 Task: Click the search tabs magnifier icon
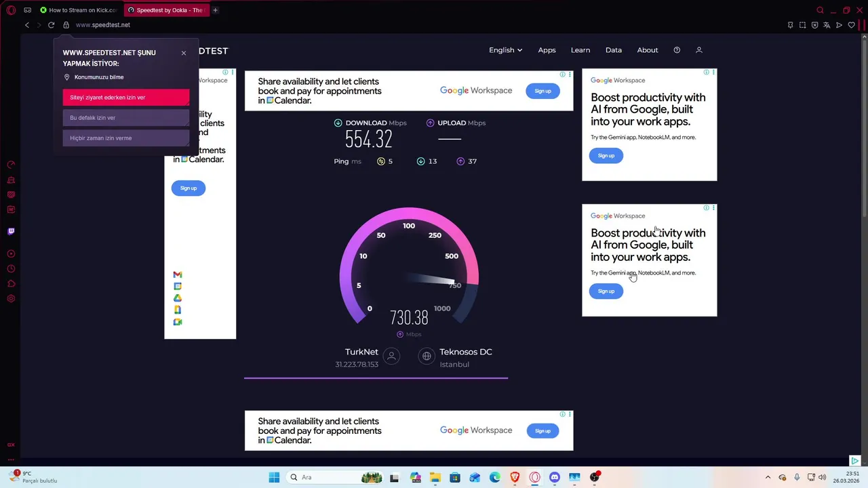point(820,10)
